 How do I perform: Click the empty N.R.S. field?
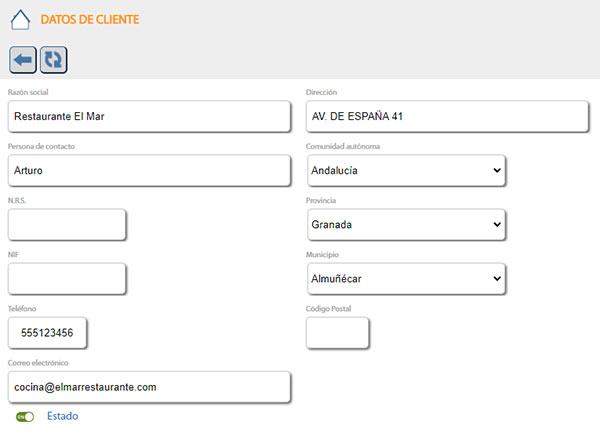(x=67, y=225)
